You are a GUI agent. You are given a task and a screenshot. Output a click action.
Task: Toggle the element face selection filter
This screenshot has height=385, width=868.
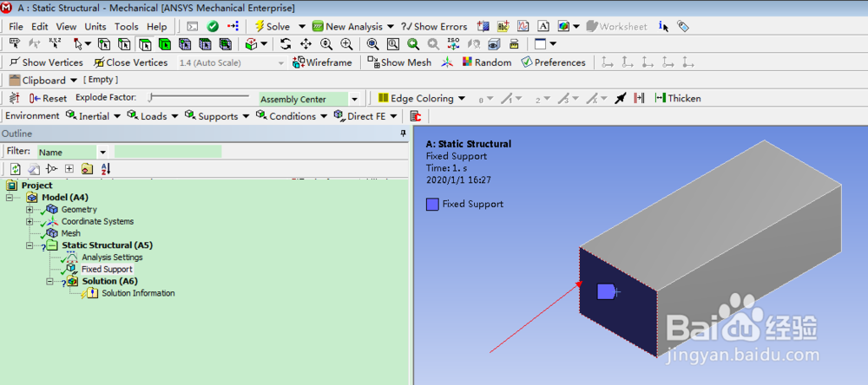click(205, 44)
